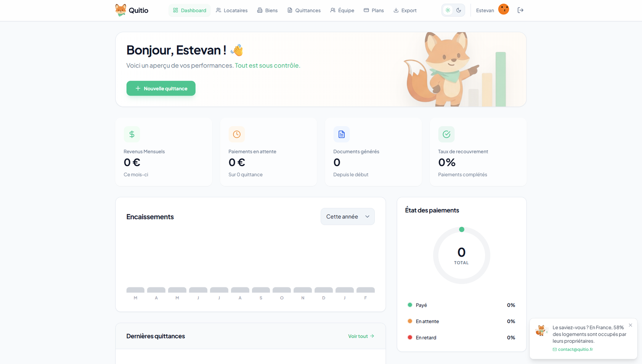Switch to light theme with sun icon
The image size is (642, 364).
pos(448,10)
